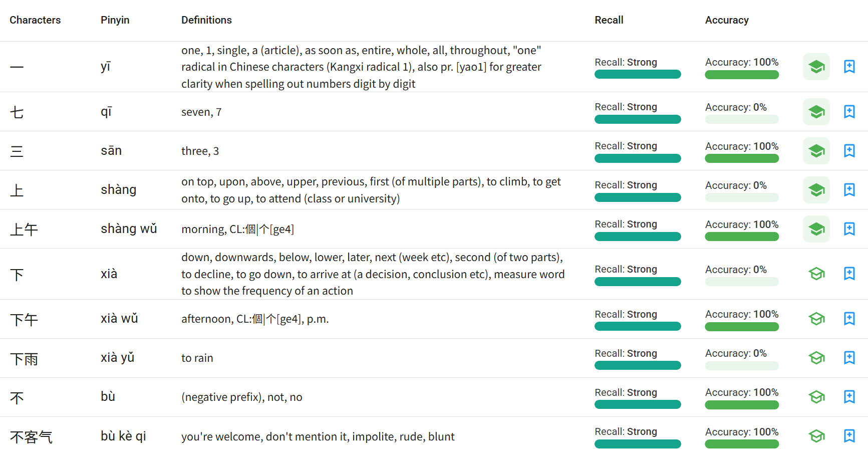Viewport: 868px width, 455px height.
Task: Add a bookmark to 下雨
Action: click(849, 358)
